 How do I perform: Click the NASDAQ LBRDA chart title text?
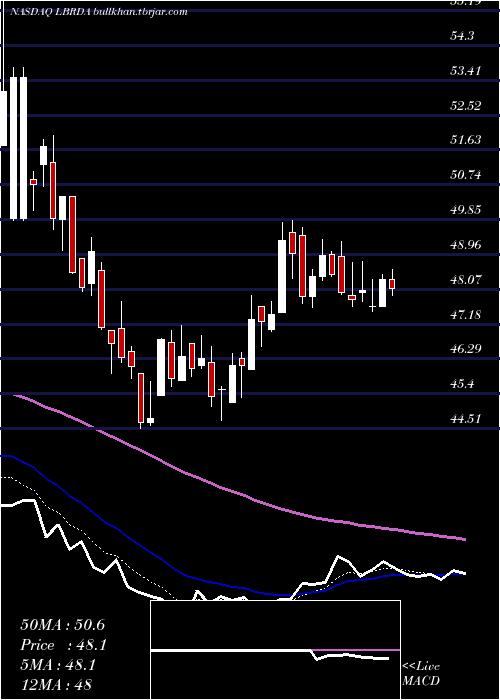(99, 12)
